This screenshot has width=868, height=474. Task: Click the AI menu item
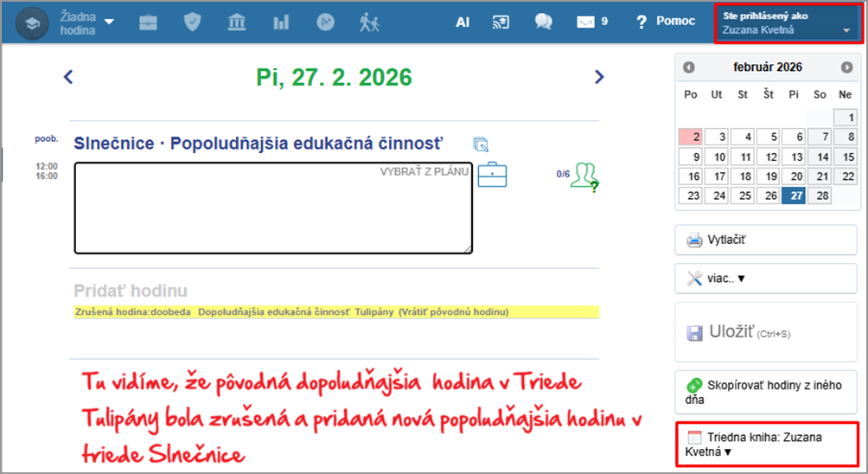pyautogui.click(x=463, y=22)
